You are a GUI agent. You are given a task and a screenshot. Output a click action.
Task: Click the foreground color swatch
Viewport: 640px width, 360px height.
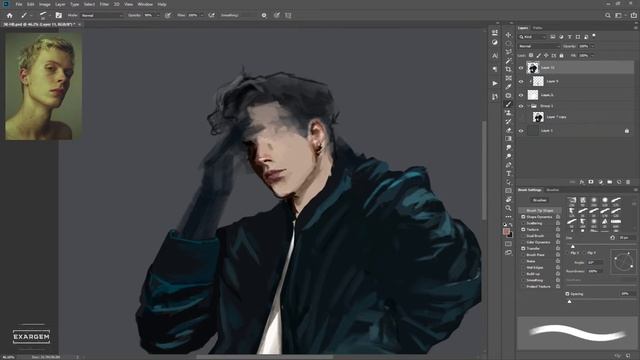click(x=506, y=231)
